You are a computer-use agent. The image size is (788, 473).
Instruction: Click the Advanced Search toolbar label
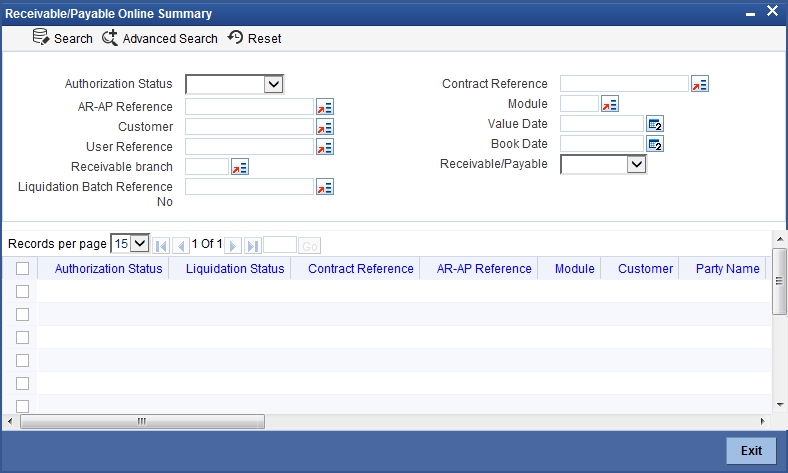(x=170, y=39)
